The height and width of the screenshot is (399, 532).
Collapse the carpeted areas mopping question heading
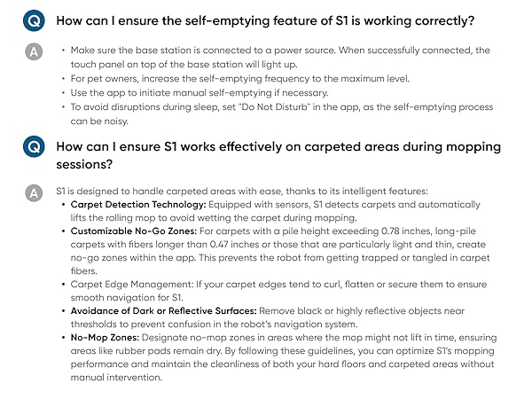(278, 155)
